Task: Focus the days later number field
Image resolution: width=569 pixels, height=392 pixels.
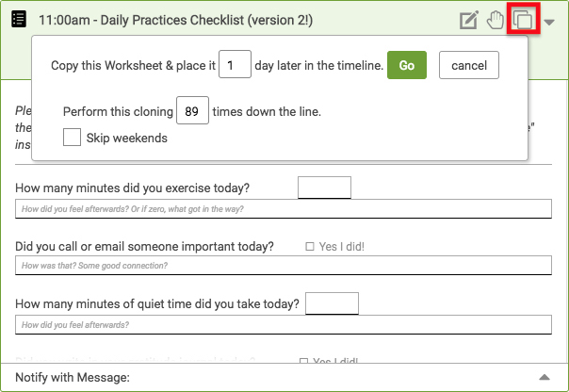Action: coord(235,64)
